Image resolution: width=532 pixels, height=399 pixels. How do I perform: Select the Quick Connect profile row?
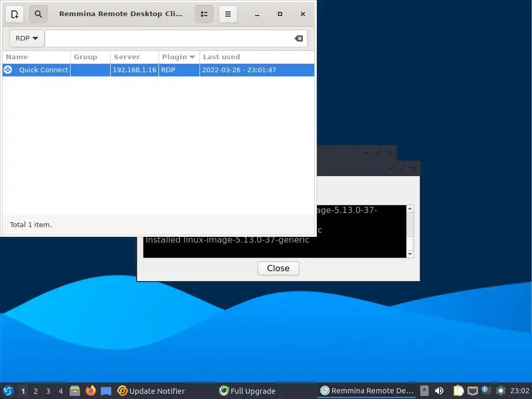[158, 70]
